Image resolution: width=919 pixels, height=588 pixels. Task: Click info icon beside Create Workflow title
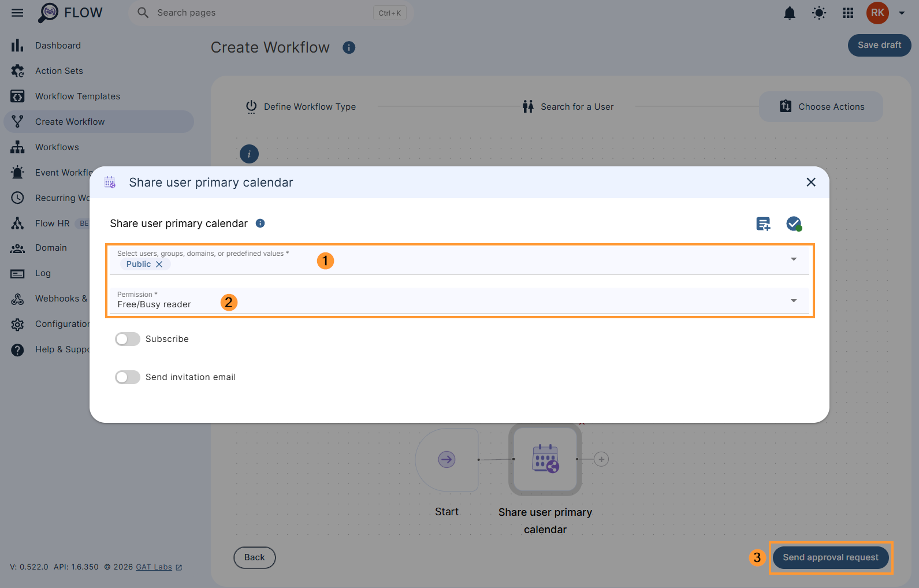[x=349, y=47]
